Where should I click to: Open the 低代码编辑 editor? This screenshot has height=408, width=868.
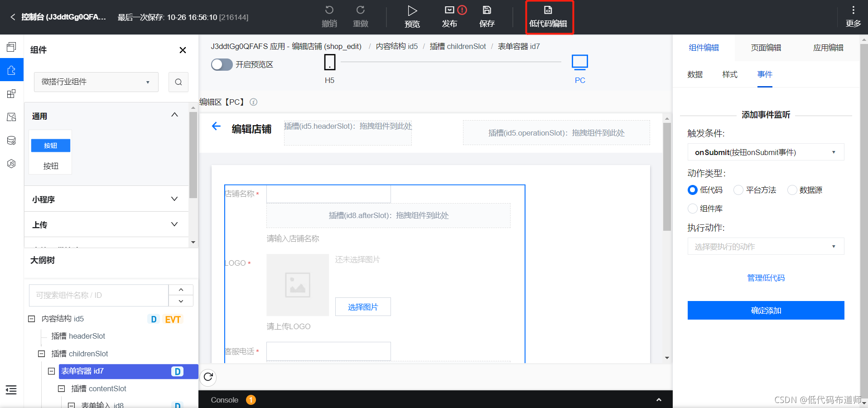549,17
